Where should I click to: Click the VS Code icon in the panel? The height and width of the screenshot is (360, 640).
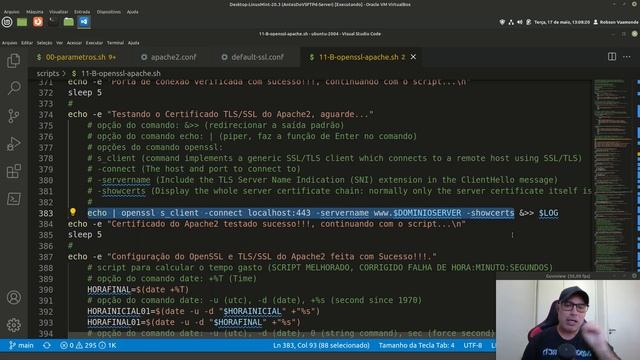[84, 22]
